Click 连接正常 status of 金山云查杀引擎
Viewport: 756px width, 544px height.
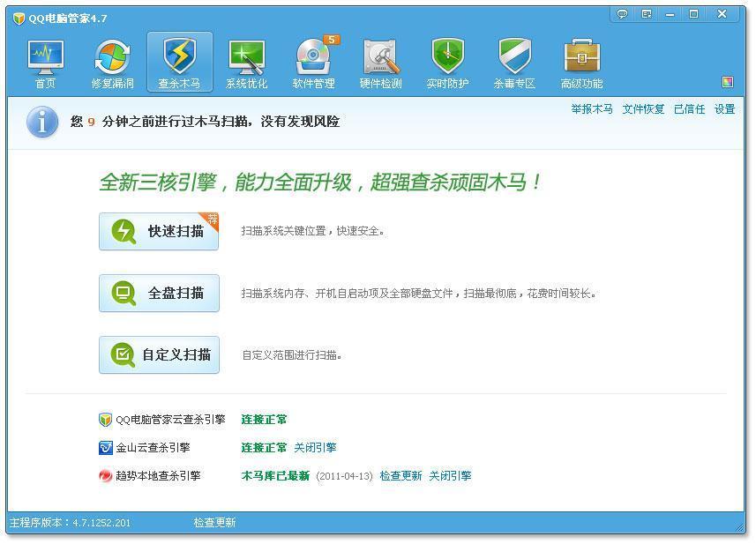264,448
